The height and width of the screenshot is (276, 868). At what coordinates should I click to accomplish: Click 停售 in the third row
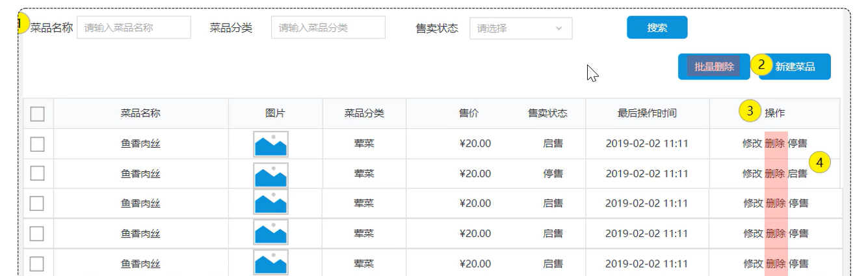pyautogui.click(x=798, y=203)
